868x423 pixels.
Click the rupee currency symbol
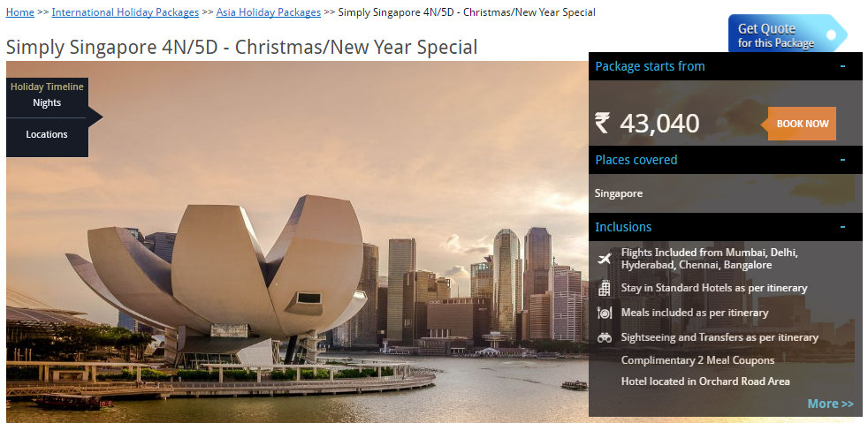click(x=602, y=123)
